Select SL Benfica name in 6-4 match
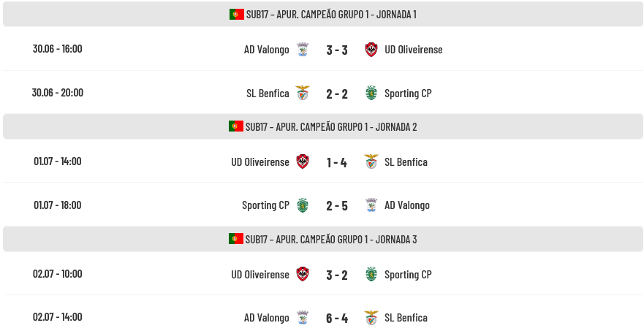 tap(406, 318)
